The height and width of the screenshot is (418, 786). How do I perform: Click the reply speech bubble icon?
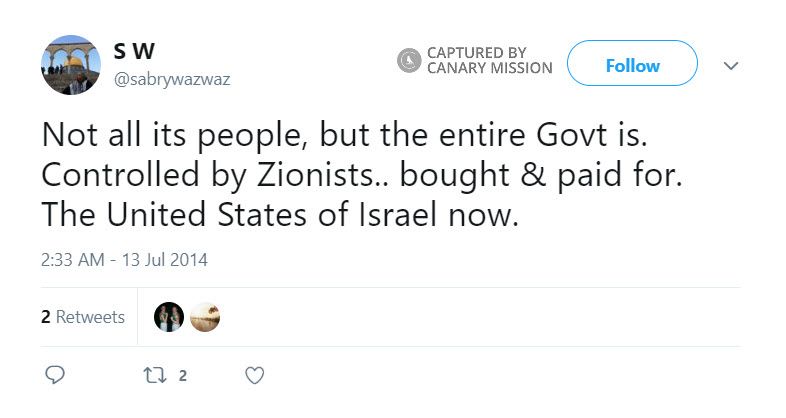[56, 376]
